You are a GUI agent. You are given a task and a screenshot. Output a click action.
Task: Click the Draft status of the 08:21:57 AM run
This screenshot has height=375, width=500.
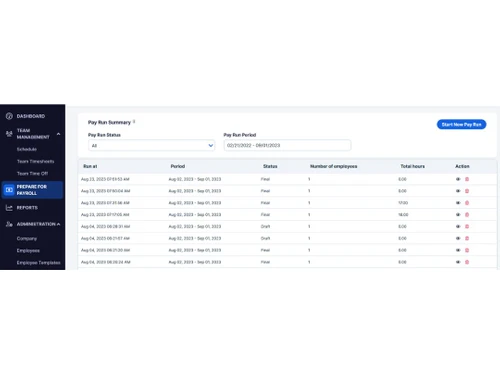[265, 238]
